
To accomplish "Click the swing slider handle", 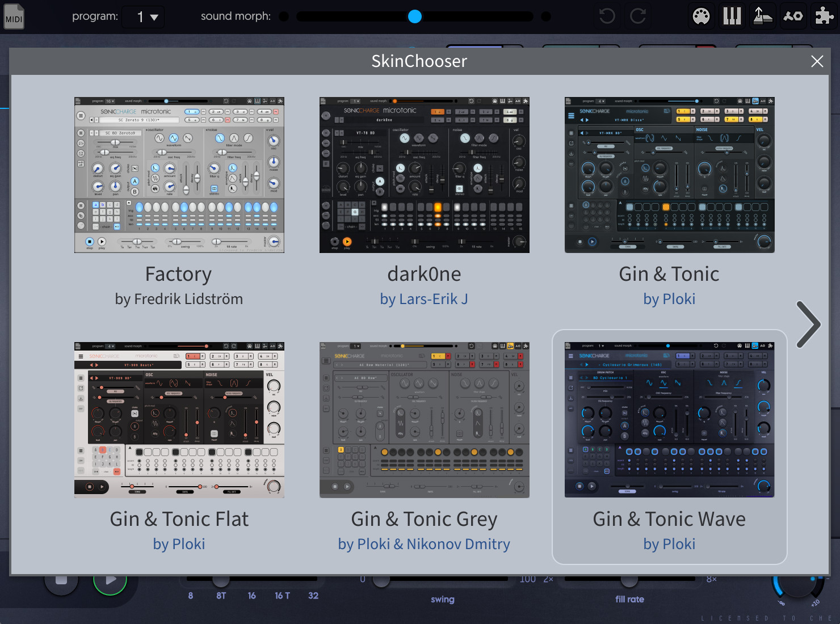I will pos(381,581).
